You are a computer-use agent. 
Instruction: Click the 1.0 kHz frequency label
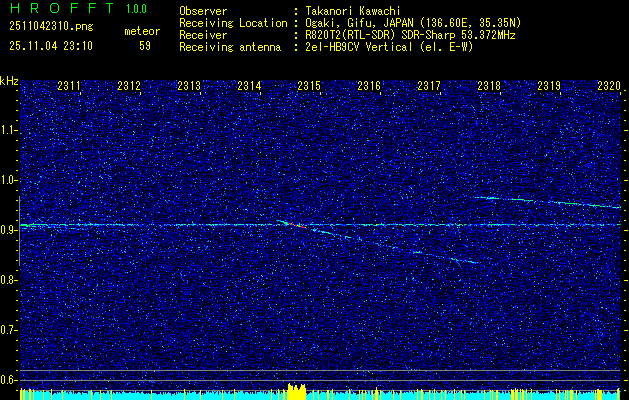tap(9, 180)
